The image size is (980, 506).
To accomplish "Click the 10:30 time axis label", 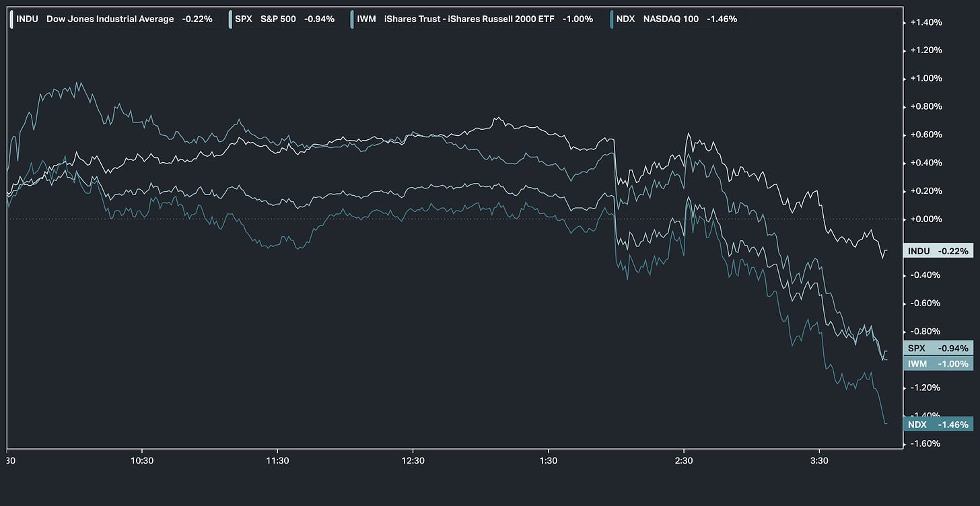I will (x=142, y=461).
